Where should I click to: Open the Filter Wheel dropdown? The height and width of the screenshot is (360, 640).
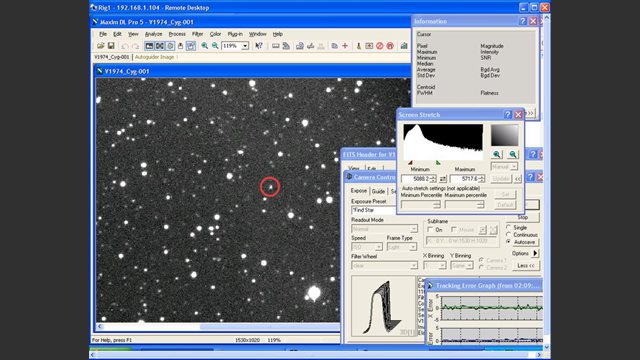(x=413, y=266)
